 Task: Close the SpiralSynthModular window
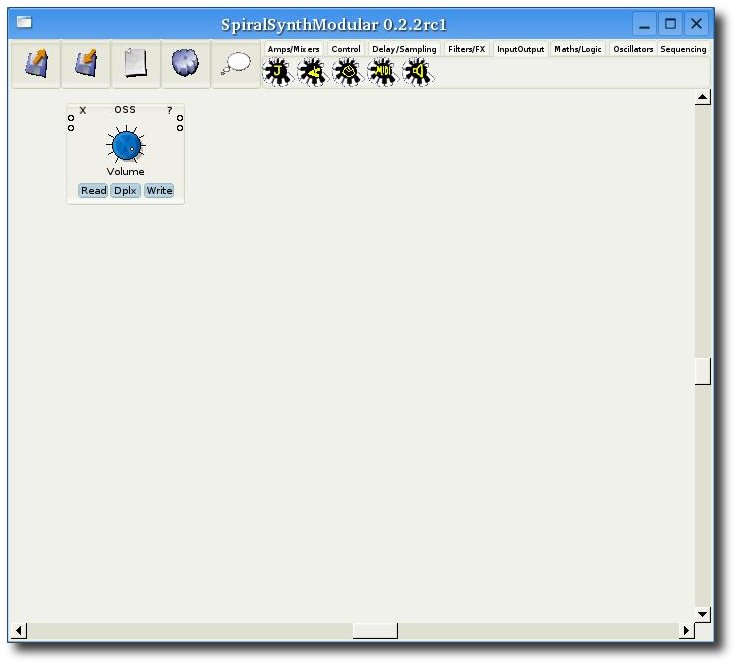click(x=696, y=24)
